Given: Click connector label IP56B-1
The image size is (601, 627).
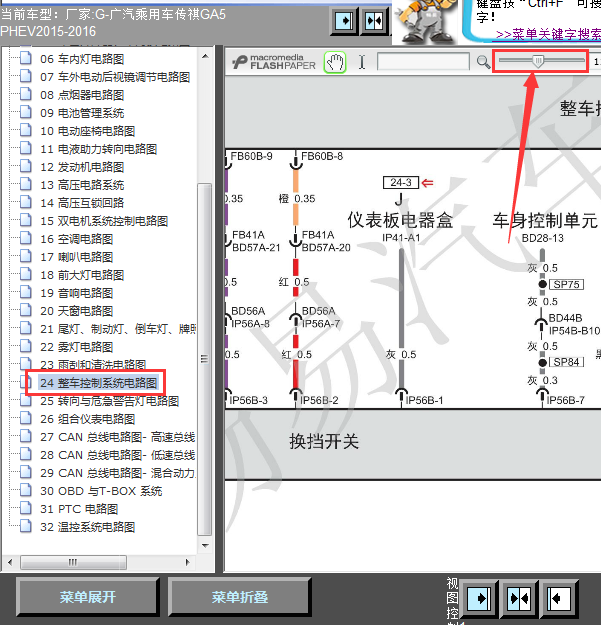Looking at the screenshot, I should coord(424,400).
